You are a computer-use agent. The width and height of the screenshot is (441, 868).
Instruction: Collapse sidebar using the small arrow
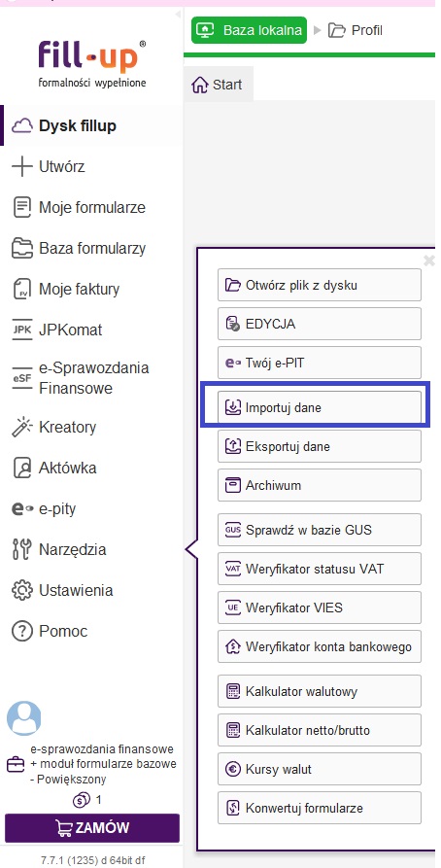click(x=178, y=14)
